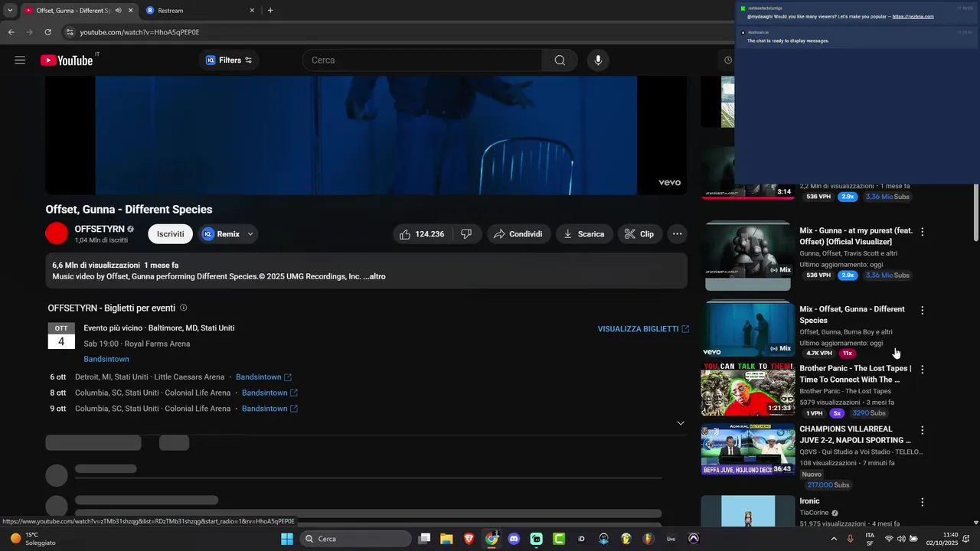Open a new browser tab
980x551 pixels.
click(270, 11)
